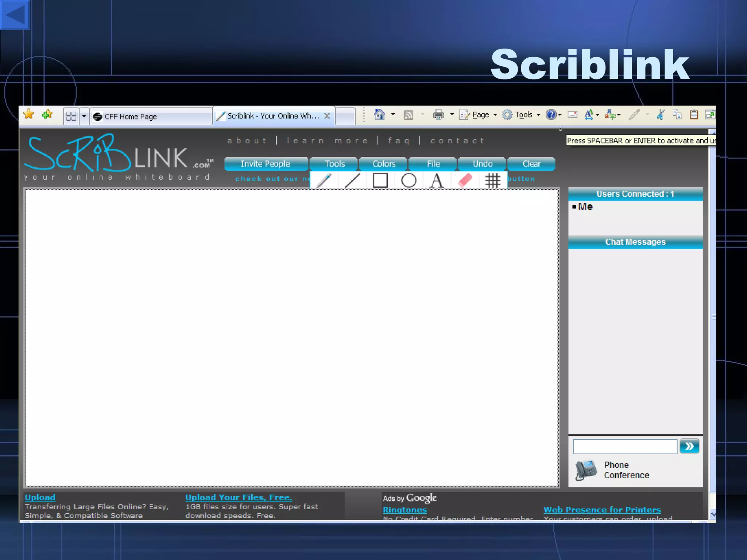This screenshot has width=747, height=560.
Task: Click the Help question mark icon
Action: coord(551,115)
